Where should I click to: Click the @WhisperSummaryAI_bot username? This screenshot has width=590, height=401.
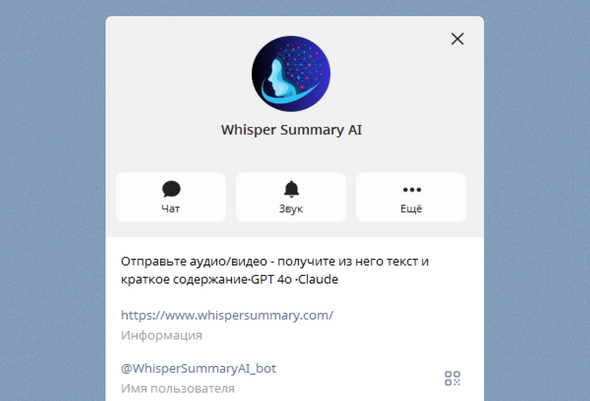coord(198,368)
